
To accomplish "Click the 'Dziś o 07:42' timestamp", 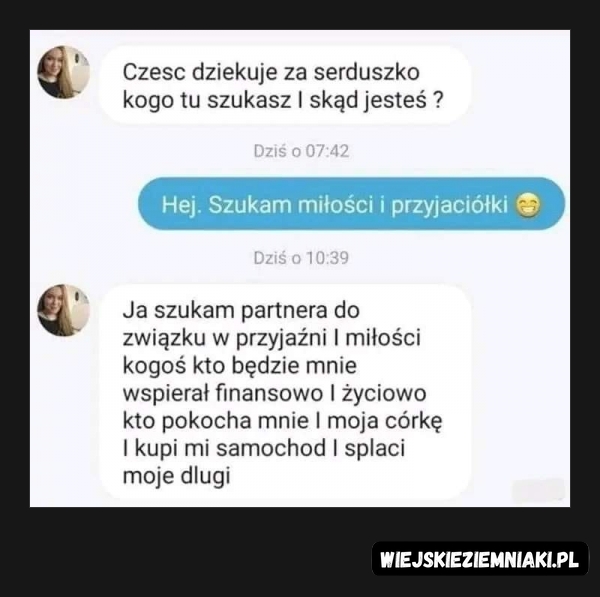I will [x=301, y=151].
